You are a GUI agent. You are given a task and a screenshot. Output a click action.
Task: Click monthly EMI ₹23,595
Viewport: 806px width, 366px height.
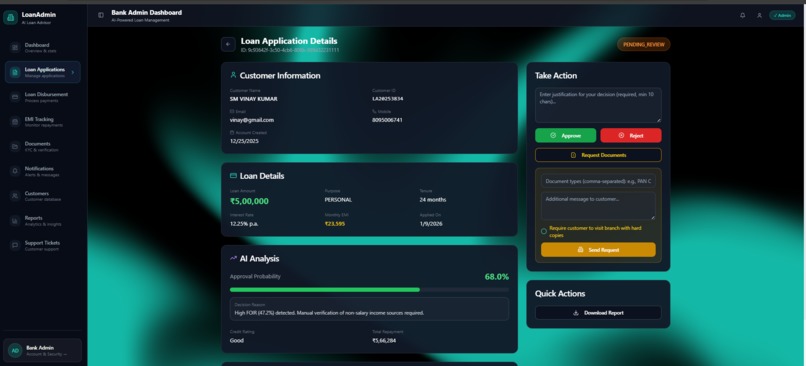point(335,224)
